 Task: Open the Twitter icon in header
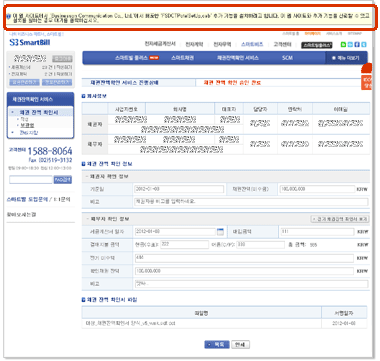pos(364,44)
